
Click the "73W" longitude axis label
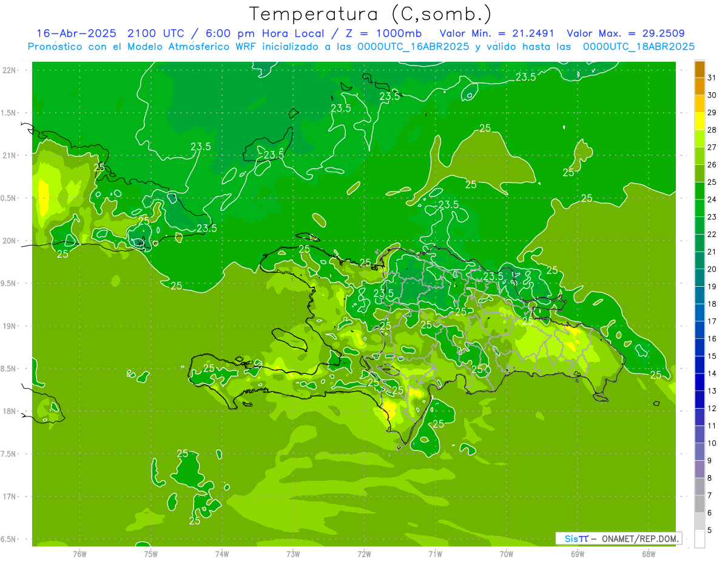(x=293, y=554)
